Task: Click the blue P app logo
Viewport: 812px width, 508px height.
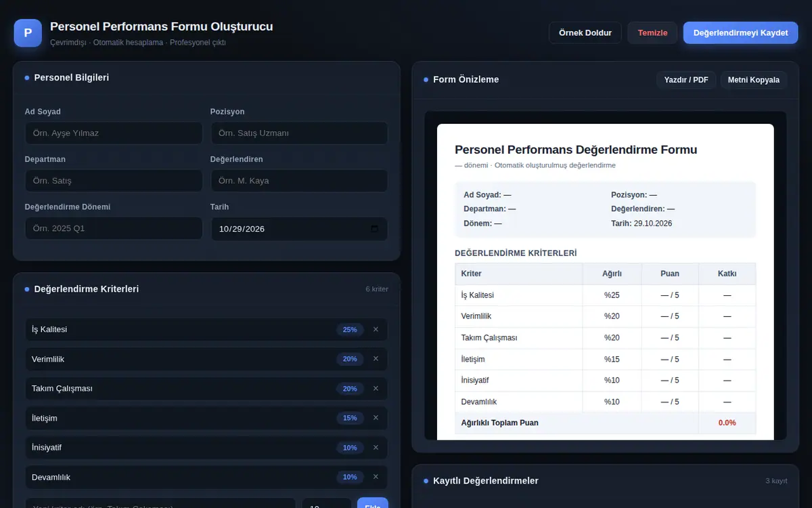Action: [28, 33]
